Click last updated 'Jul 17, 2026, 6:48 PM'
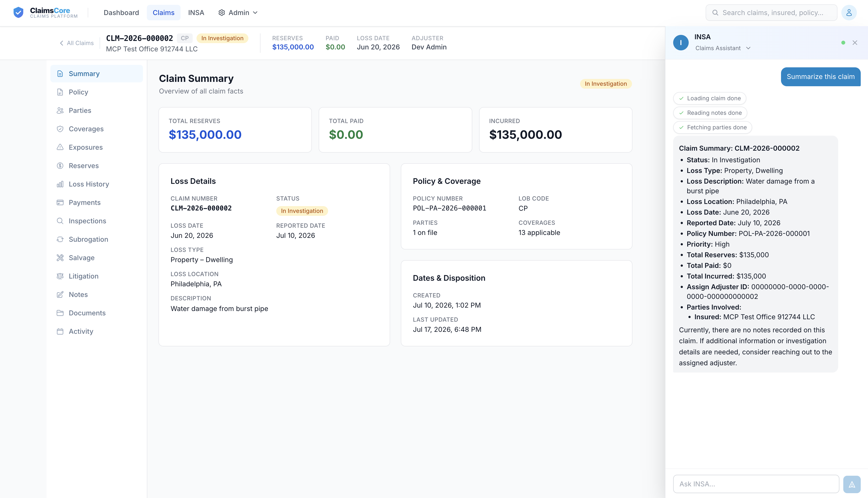The height and width of the screenshot is (498, 868). (x=447, y=330)
